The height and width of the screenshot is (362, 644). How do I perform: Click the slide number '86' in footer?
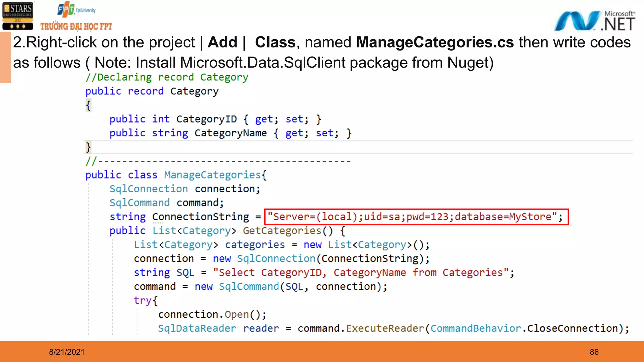click(x=594, y=352)
